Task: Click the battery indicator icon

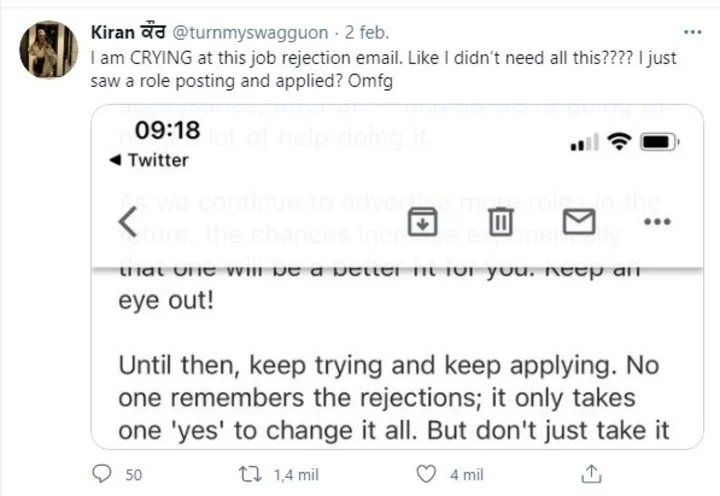Action: [661, 144]
